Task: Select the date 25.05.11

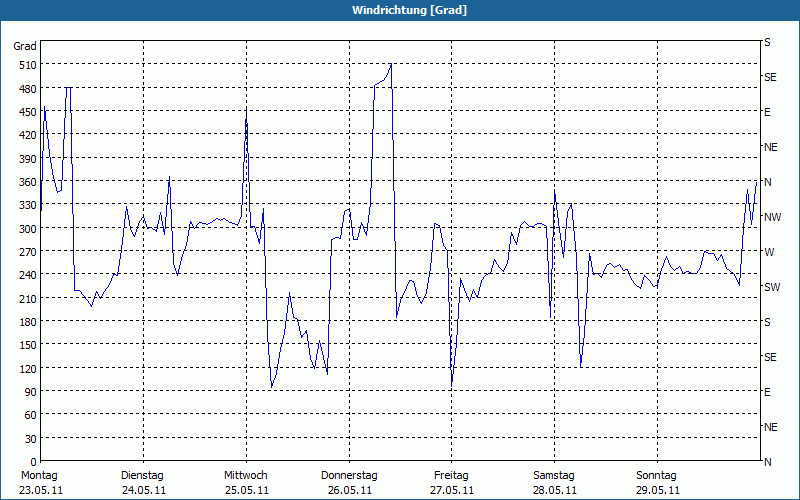Action: (x=247, y=491)
